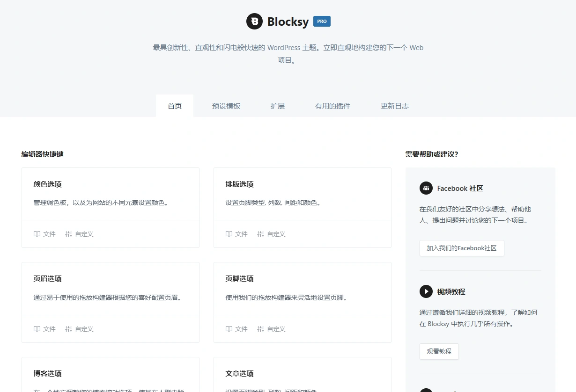Click the 博客选项 card title

(x=47, y=373)
